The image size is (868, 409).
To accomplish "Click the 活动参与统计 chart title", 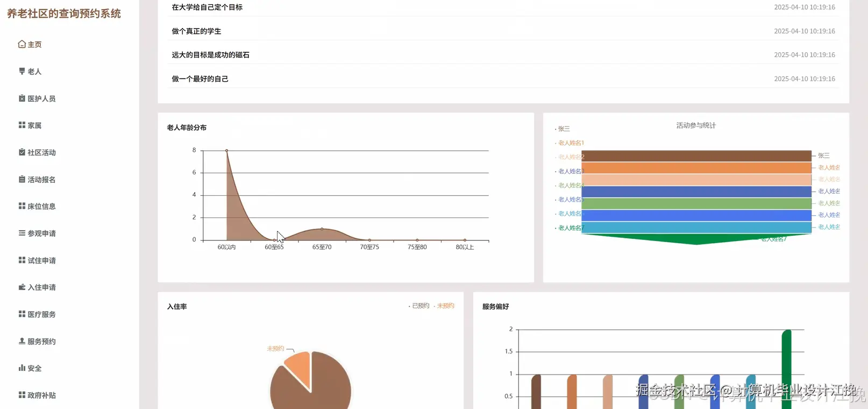I will click(x=696, y=125).
